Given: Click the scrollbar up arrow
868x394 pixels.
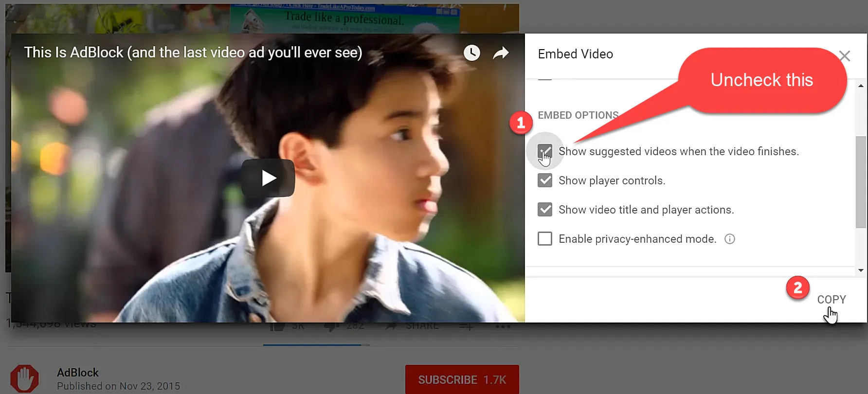Looking at the screenshot, I should point(861,86).
